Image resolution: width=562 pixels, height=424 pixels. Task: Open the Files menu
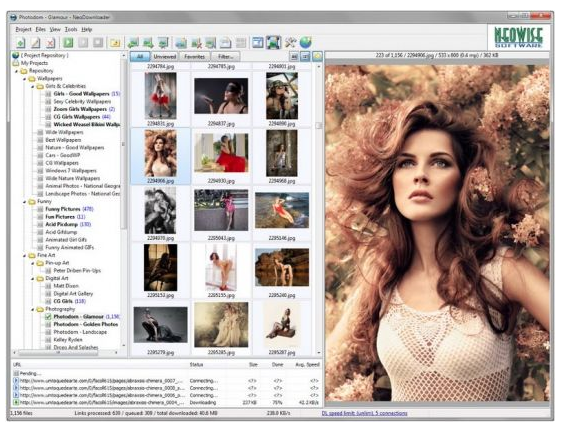click(x=41, y=29)
